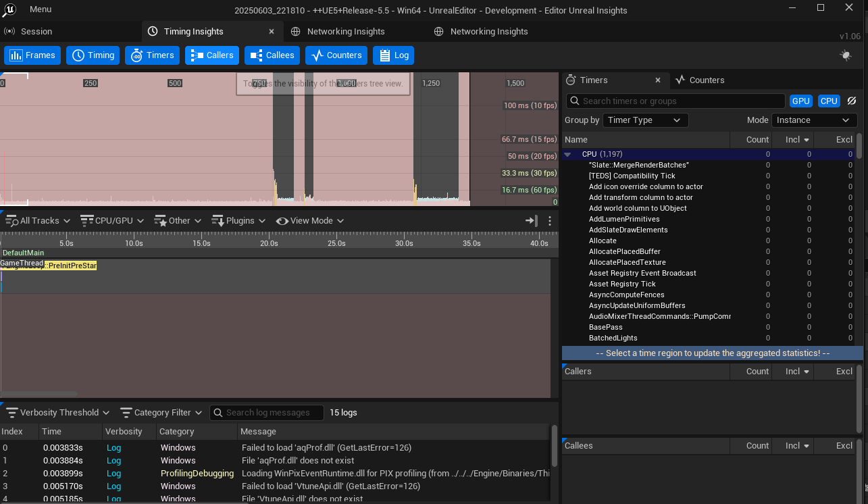Toggle the GPU timers filter
Viewport: 868px width, 504px height.
pyautogui.click(x=801, y=101)
